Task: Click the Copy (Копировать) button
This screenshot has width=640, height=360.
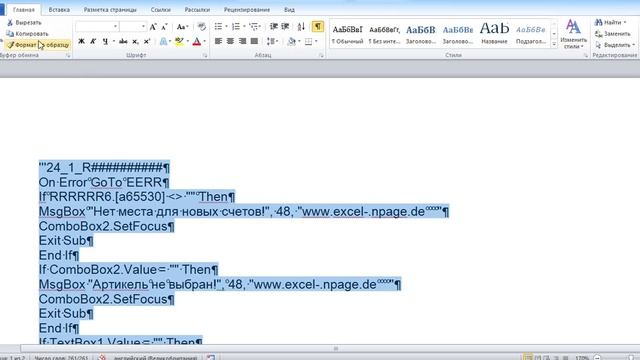Action: point(27,34)
